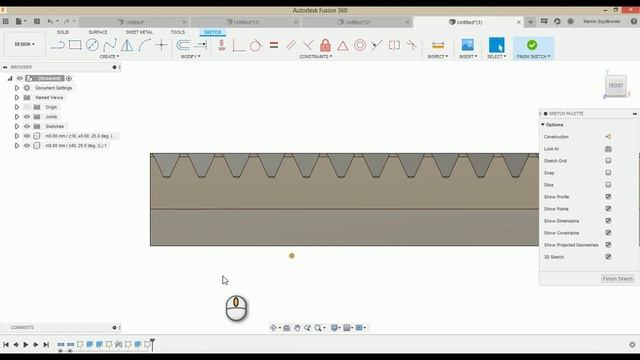Select the Point sketch tool
The image size is (640, 360).
click(x=162, y=45)
